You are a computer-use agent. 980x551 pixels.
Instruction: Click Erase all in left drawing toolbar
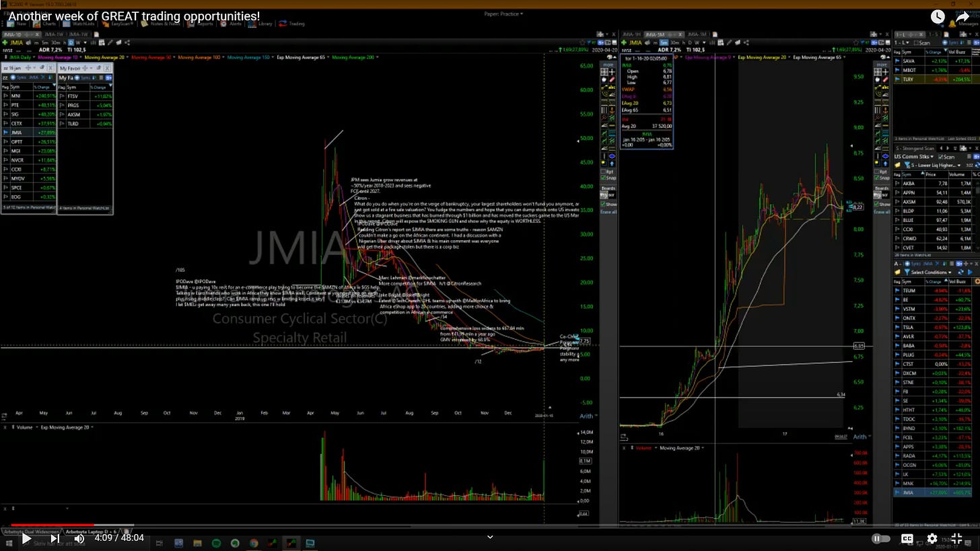pyautogui.click(x=608, y=212)
